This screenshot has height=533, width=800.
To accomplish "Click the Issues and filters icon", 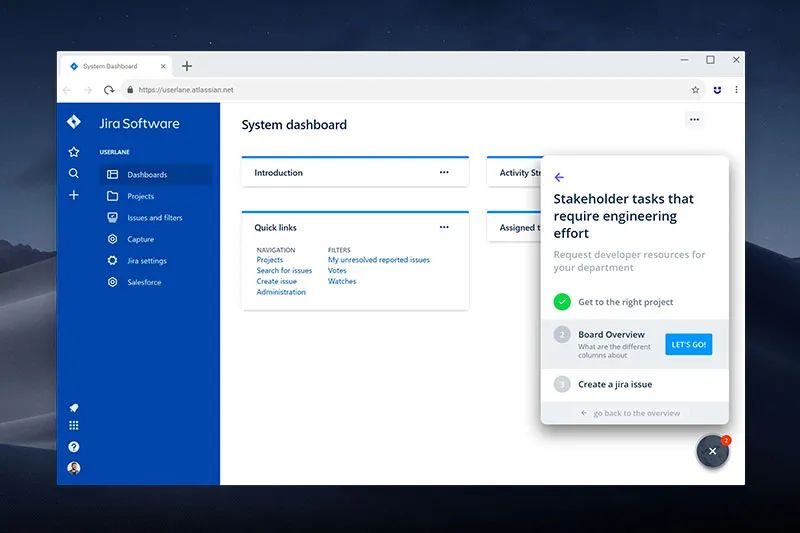I will coord(112,217).
